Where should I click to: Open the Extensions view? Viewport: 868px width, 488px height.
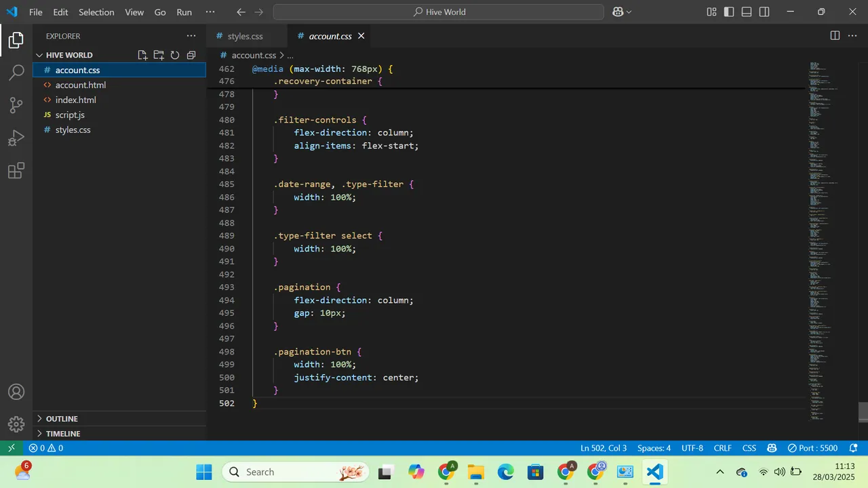coord(16,170)
